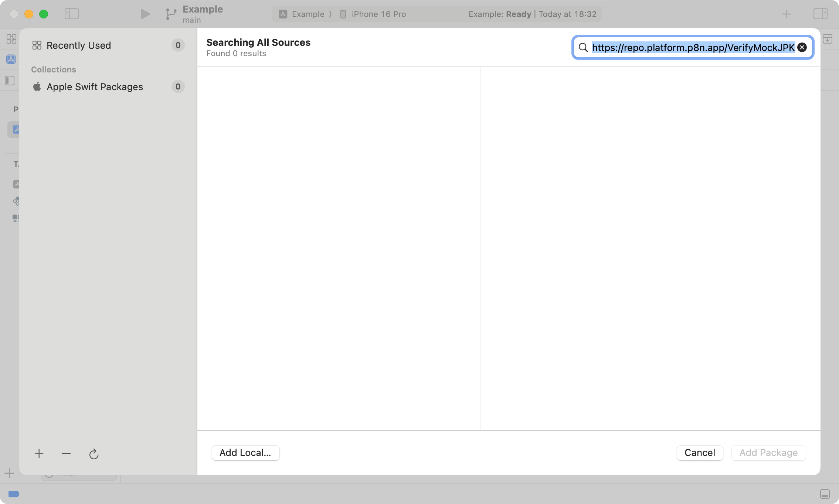The image size is (839, 504).
Task: Remove collection using the minus icon
Action: [66, 453]
